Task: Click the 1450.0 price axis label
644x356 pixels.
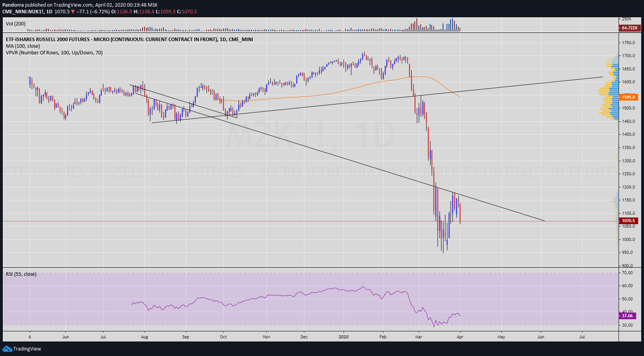Action: (x=628, y=121)
